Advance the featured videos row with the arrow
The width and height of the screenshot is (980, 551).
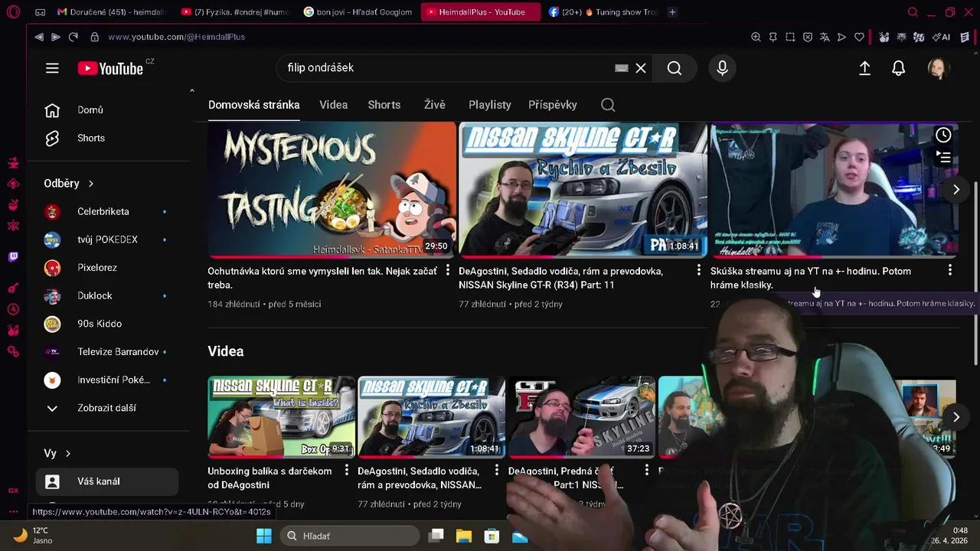[x=955, y=190]
